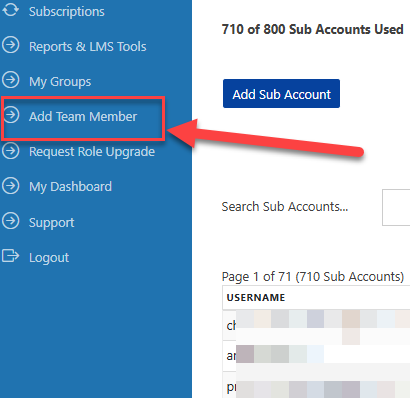Click the arrow icon beside My Groups

10,80
